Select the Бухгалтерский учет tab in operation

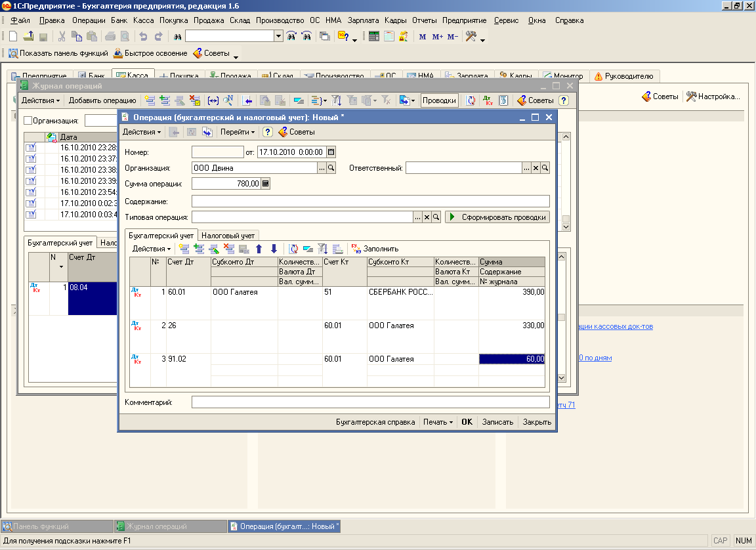(161, 236)
